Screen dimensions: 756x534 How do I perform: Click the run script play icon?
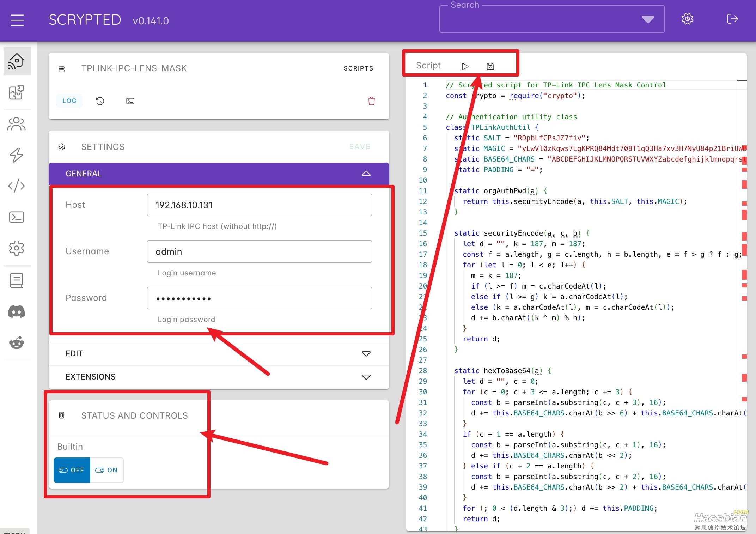pos(465,66)
